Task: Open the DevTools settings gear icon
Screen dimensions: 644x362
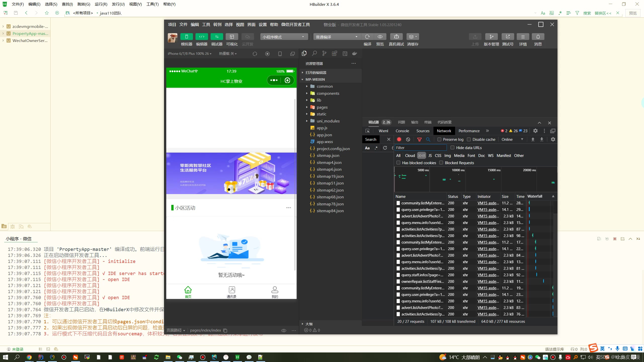Action: 535,131
